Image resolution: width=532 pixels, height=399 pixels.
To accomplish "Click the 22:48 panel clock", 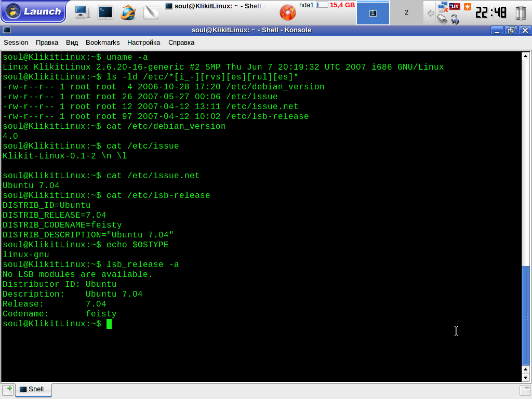I will [x=490, y=12].
